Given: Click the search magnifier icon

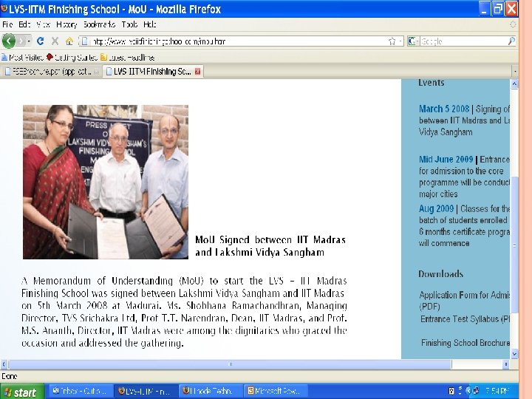Looking at the screenshot, I should (x=511, y=41).
